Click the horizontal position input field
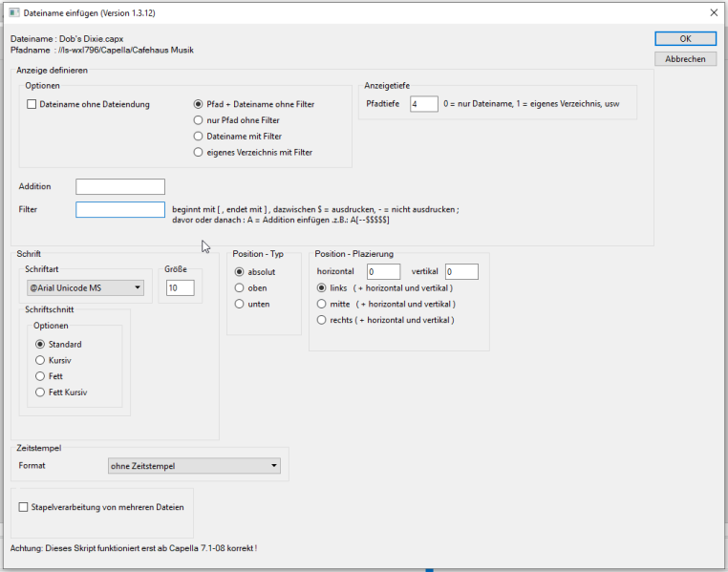 (x=383, y=272)
